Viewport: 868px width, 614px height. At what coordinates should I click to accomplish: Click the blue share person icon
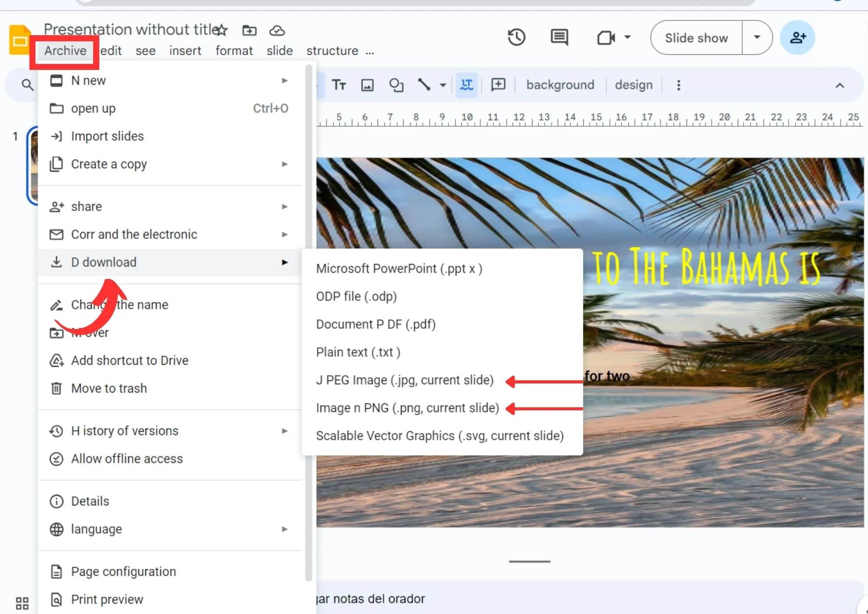pos(797,37)
